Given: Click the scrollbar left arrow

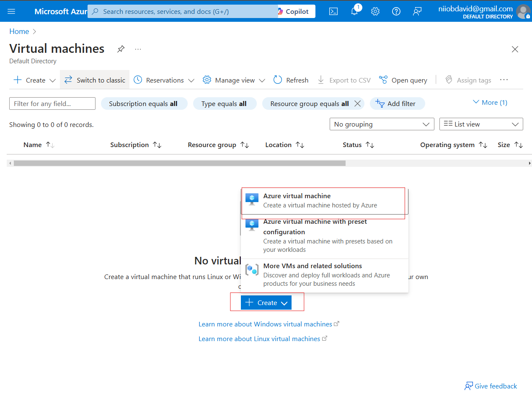Looking at the screenshot, I should click(x=10, y=163).
